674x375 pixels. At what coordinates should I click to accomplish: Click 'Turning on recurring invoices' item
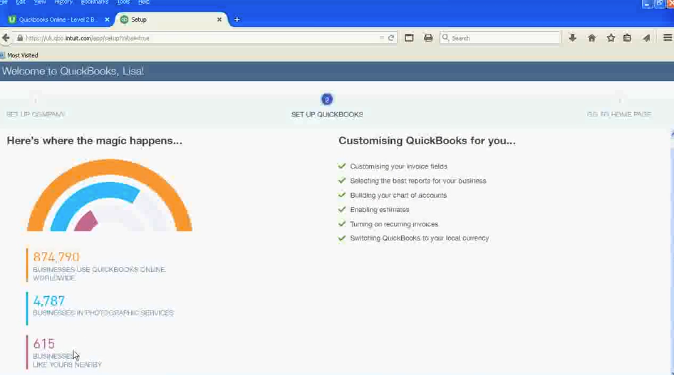coord(394,224)
